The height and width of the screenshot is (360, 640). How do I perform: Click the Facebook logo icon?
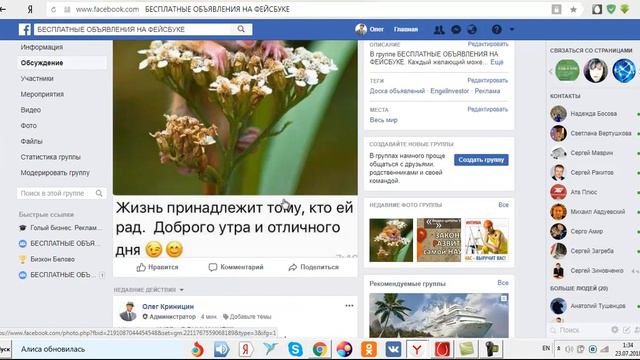coord(24,29)
